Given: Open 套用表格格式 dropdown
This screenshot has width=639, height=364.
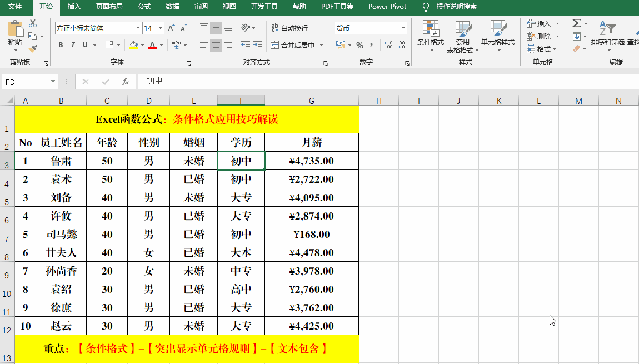Looking at the screenshot, I should [462, 37].
